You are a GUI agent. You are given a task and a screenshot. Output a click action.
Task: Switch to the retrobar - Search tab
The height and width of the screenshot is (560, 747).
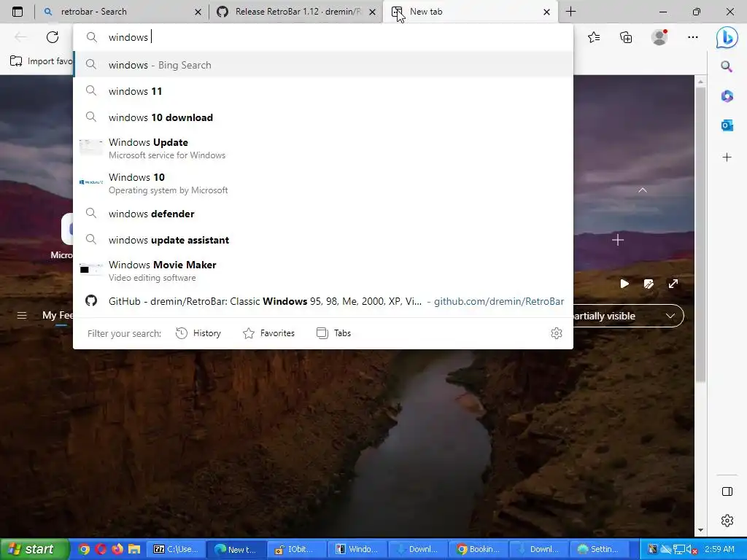click(x=122, y=12)
